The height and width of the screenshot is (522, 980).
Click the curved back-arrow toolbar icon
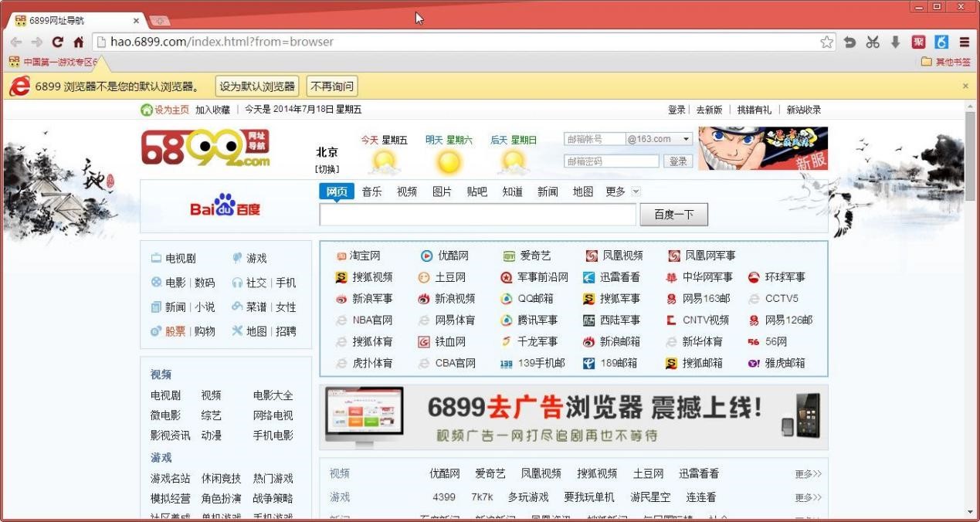pyautogui.click(x=851, y=42)
